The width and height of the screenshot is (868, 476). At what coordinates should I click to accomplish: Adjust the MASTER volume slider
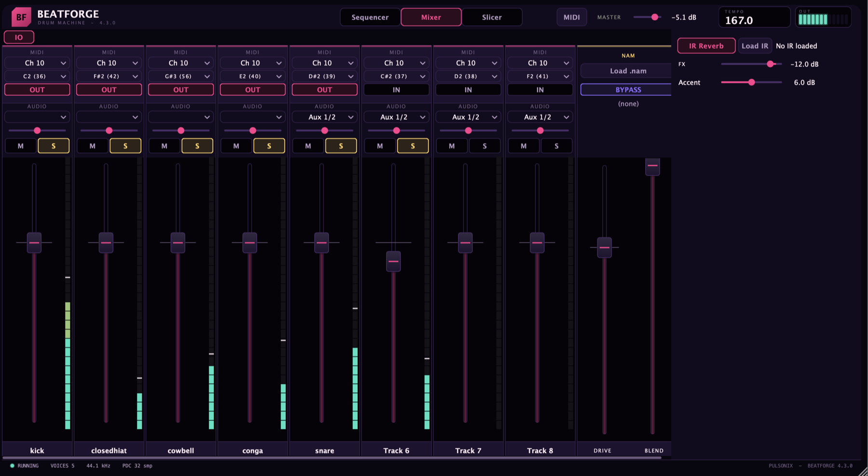[648, 17]
